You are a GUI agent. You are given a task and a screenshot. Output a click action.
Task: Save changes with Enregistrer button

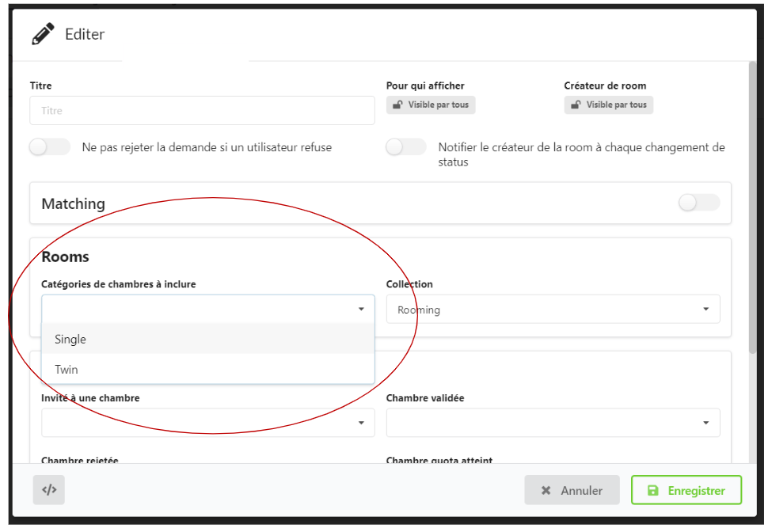tap(686, 491)
